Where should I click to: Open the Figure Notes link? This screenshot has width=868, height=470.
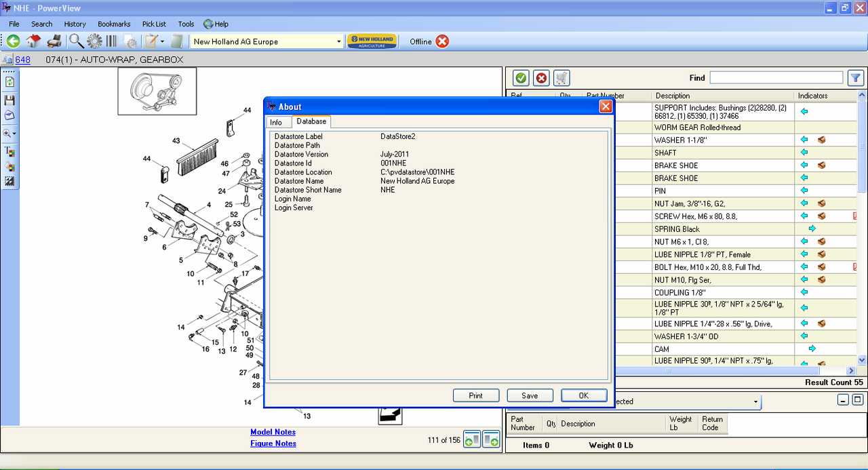[273, 444]
